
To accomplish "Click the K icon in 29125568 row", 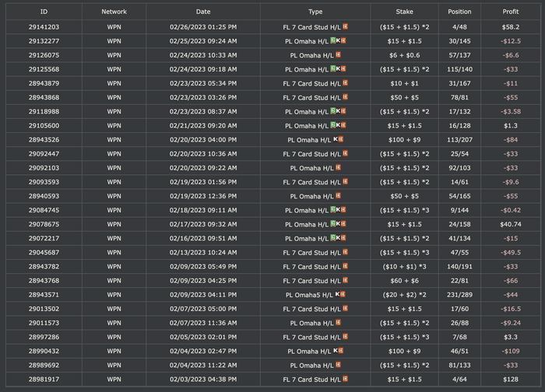I will coord(338,68).
